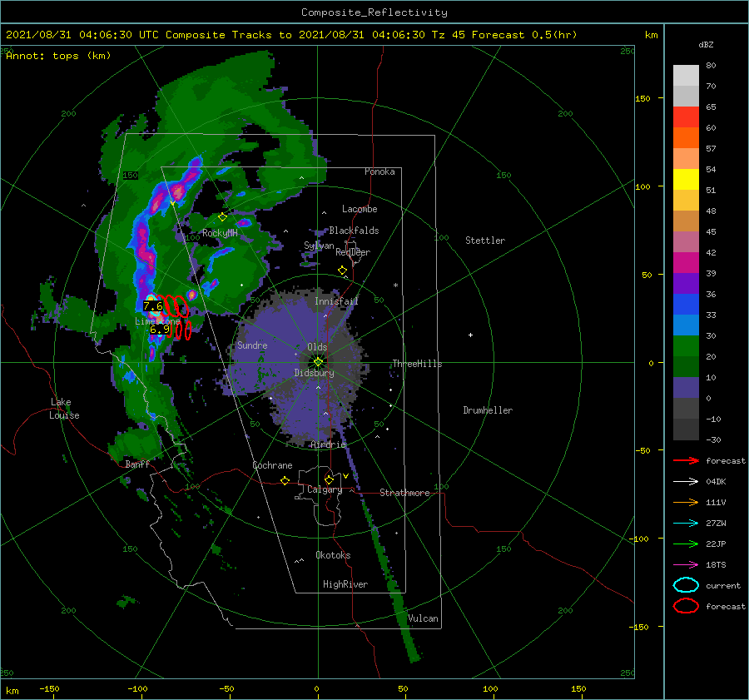Click the Vulcan city label
Screen dimensions: 749x700
[x=423, y=618]
